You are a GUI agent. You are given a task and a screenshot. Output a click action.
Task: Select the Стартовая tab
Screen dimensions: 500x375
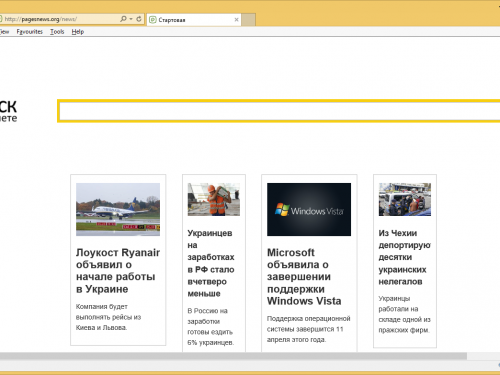(194, 20)
